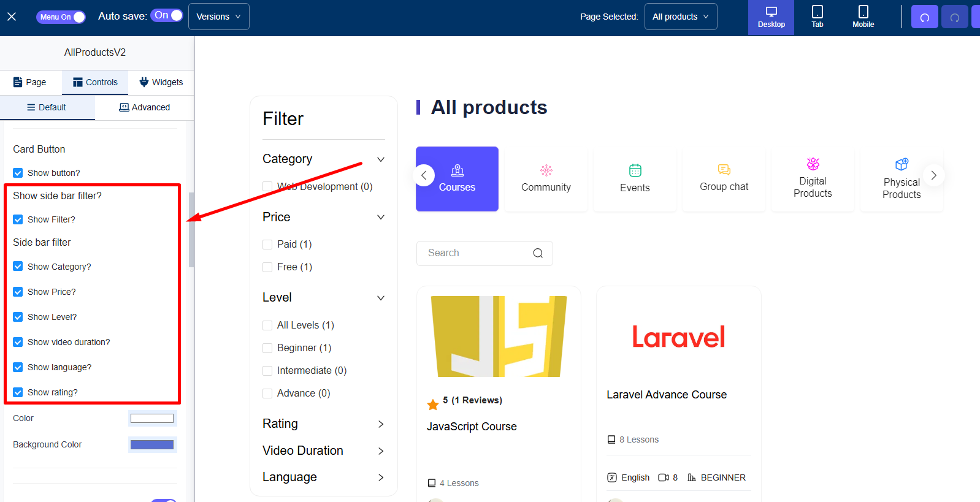Open the Versions dropdown
980x502 pixels.
[x=218, y=17]
